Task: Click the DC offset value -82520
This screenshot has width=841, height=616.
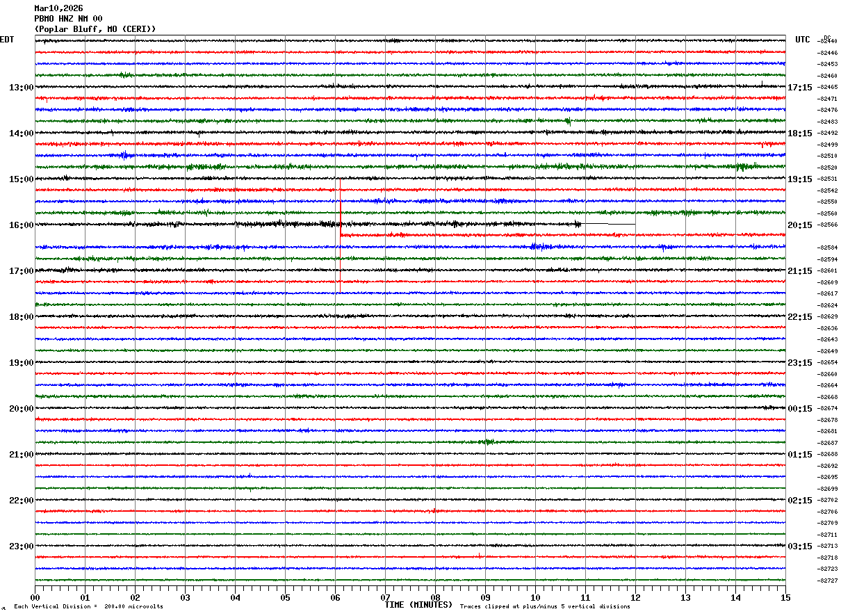Action: coord(828,168)
